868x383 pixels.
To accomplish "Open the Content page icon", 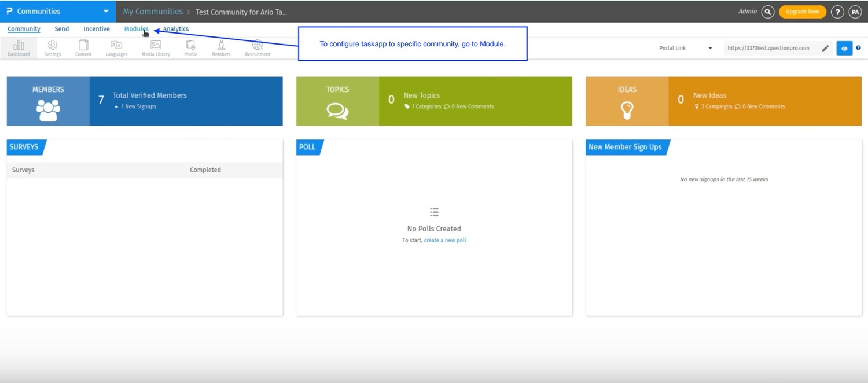I will pyautogui.click(x=83, y=48).
